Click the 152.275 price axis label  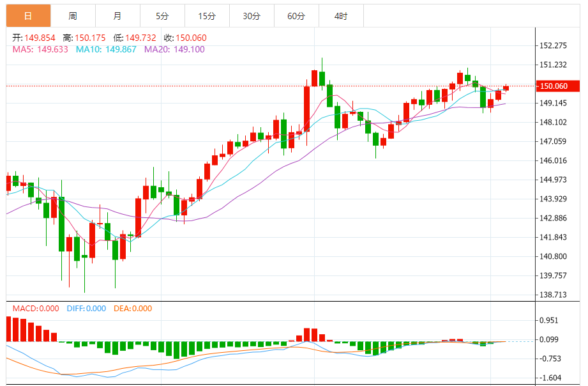[x=553, y=45]
